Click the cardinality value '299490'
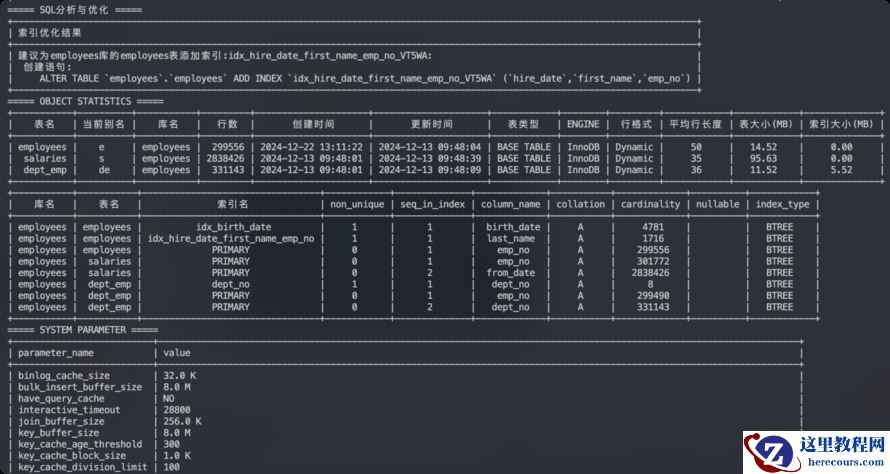 653,295
